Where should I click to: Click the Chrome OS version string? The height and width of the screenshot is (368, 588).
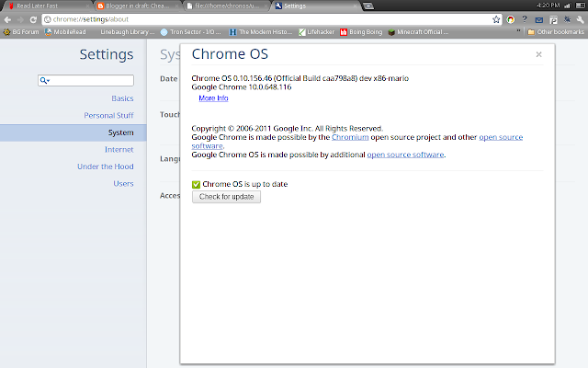tap(300, 78)
